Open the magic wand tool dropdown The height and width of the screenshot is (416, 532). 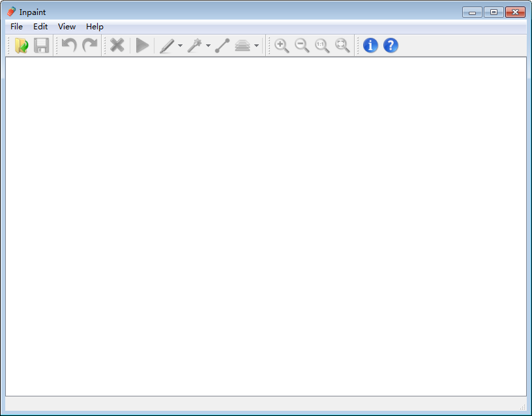[207, 47]
